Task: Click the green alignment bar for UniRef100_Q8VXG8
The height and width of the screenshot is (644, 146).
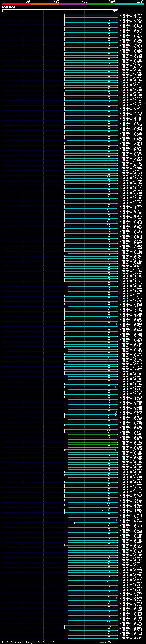Action: point(93,445)
